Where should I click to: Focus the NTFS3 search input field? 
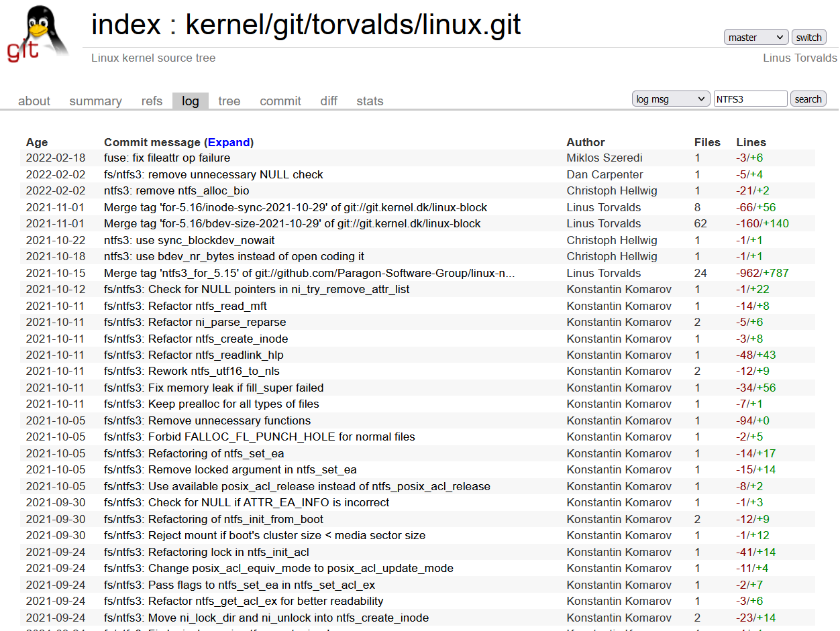coord(750,99)
